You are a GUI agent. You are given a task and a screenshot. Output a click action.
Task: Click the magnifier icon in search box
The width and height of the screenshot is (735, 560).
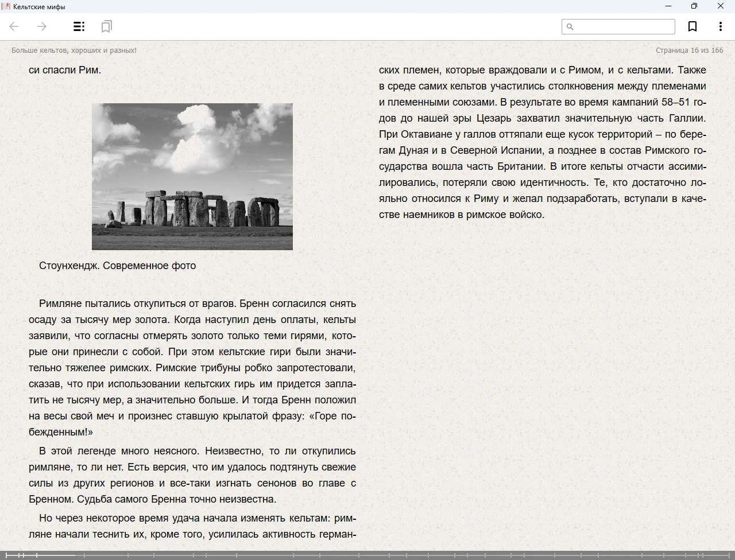point(570,27)
